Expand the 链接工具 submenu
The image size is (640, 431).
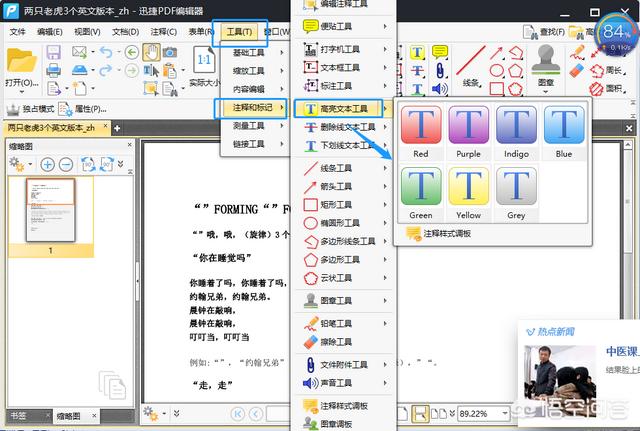pyautogui.click(x=254, y=144)
